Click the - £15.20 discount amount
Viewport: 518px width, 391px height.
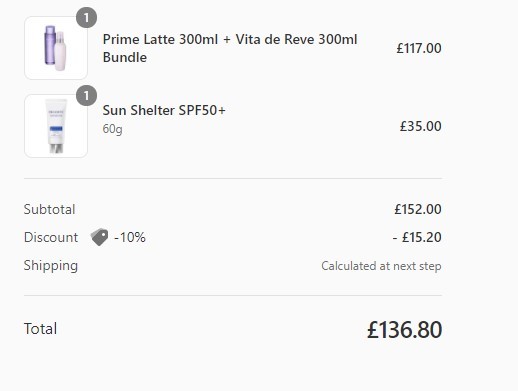click(x=417, y=237)
